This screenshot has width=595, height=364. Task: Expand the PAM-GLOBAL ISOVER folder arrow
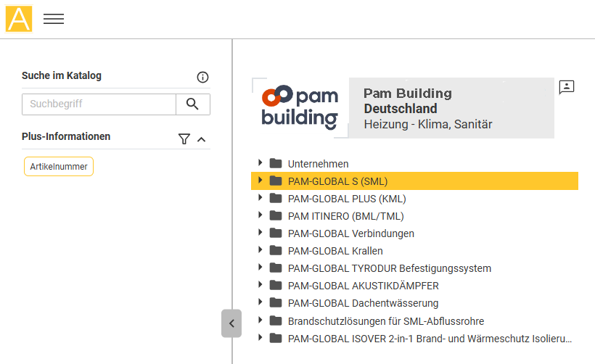point(260,337)
